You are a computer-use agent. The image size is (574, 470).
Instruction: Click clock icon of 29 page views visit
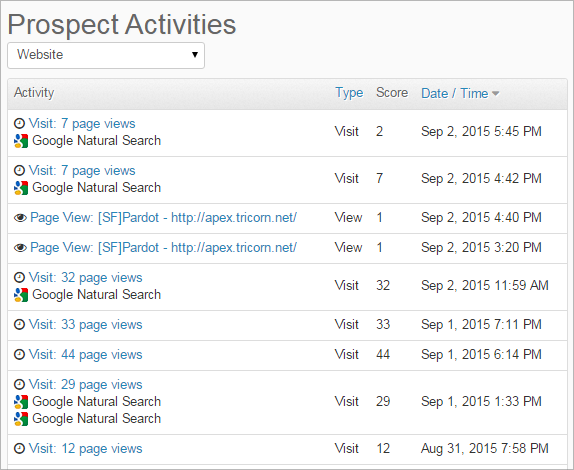click(x=19, y=384)
